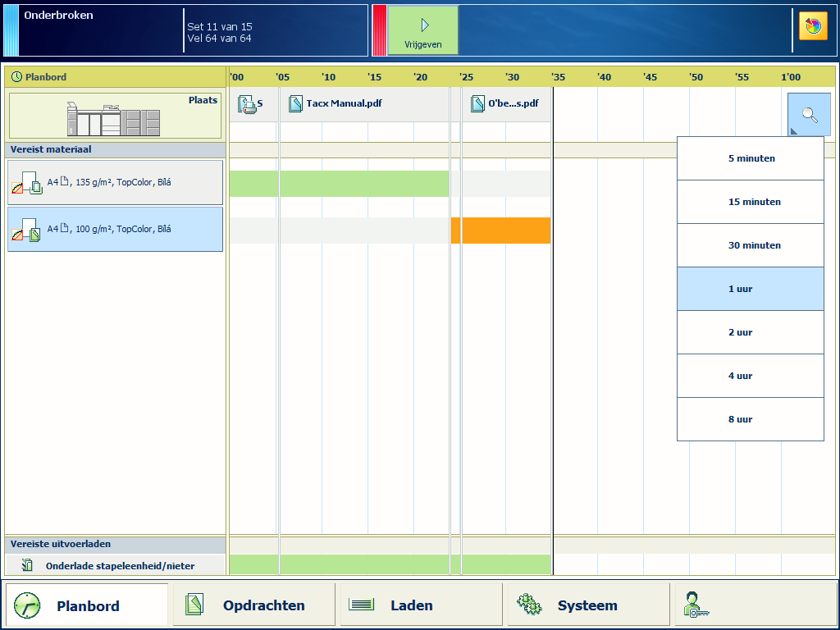Click the Planbord clock tab icon
840x630 pixels.
coord(27,606)
